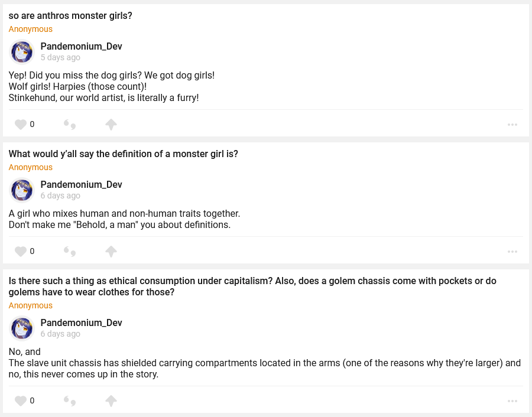Like the monster girl definition answer

(x=21, y=252)
